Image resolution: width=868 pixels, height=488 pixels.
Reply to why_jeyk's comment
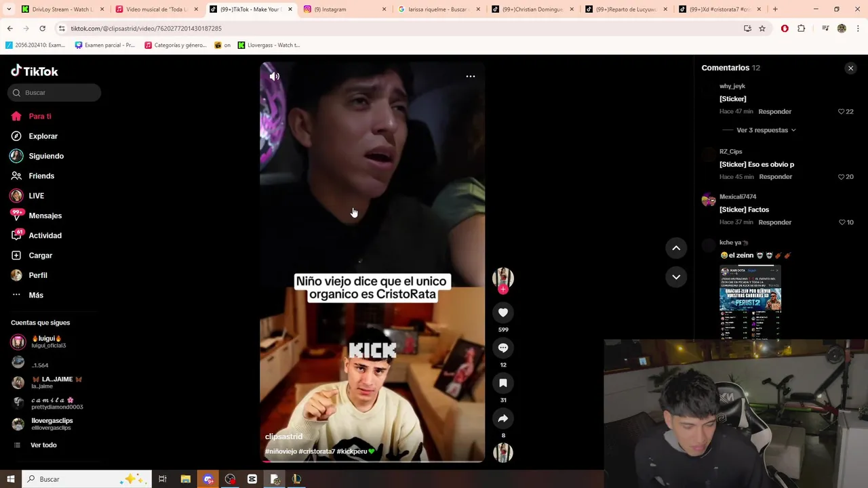tap(775, 112)
